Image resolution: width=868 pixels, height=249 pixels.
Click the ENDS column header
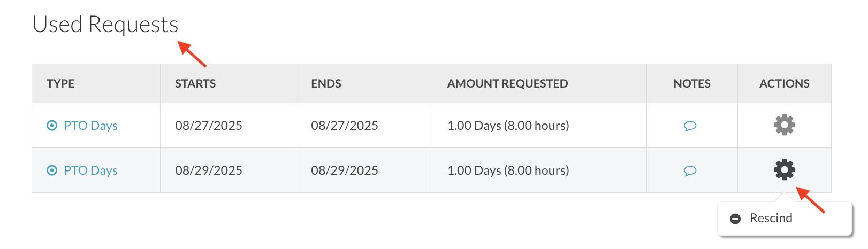pos(326,83)
